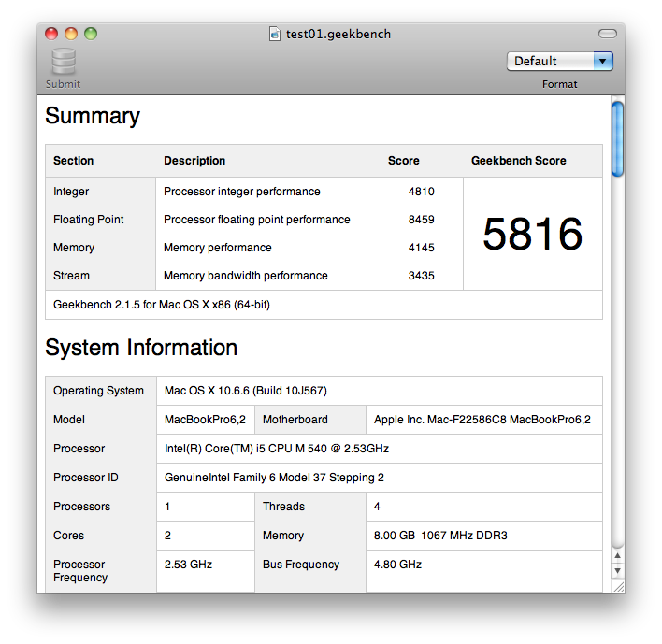This screenshot has width=662, height=644.
Task: Click 'Processor floating point performance' description
Action: (257, 220)
